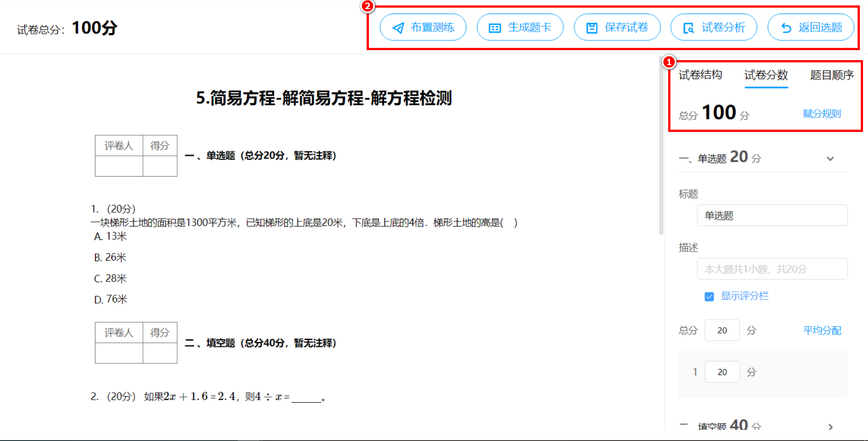Open the 题目顺序 tab
The image size is (868, 441).
[831, 75]
